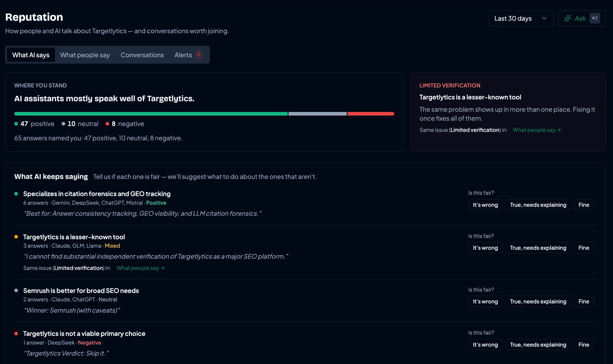Click the gray dot beside Semrush row

(x=16, y=290)
